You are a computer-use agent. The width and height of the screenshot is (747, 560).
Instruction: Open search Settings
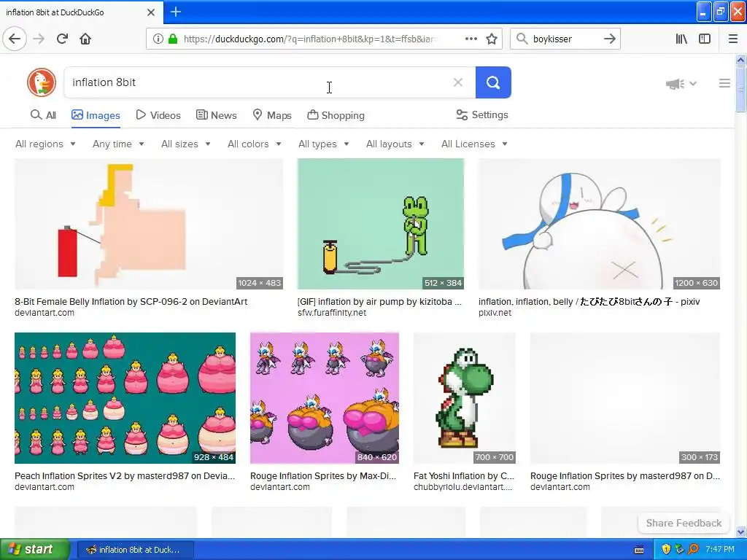pyautogui.click(x=482, y=114)
